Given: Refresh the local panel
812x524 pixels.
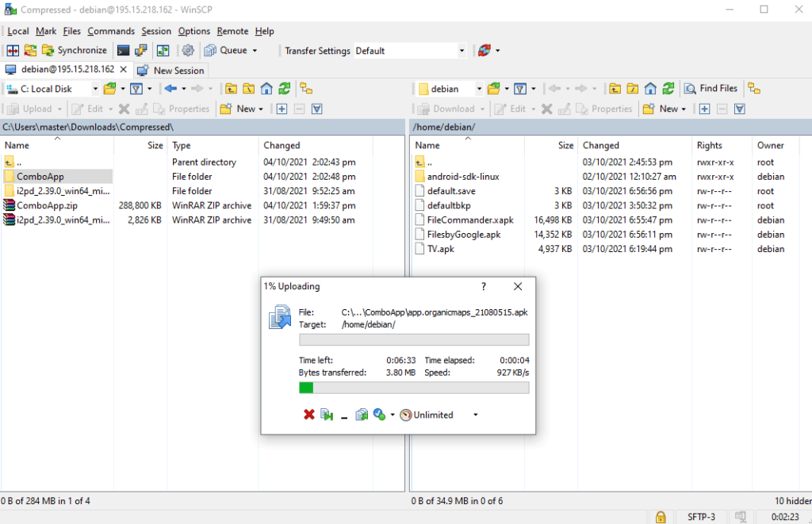Looking at the screenshot, I should pyautogui.click(x=285, y=89).
